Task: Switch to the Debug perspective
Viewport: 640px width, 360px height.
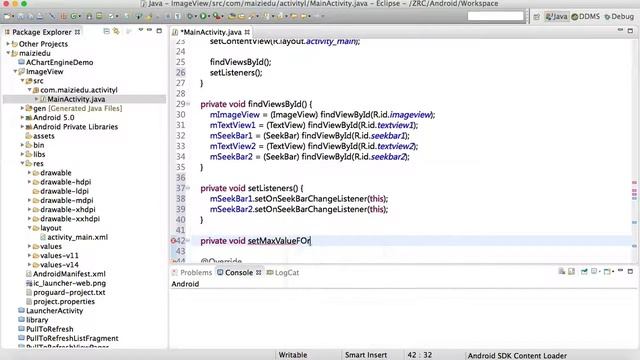Action: (619, 17)
